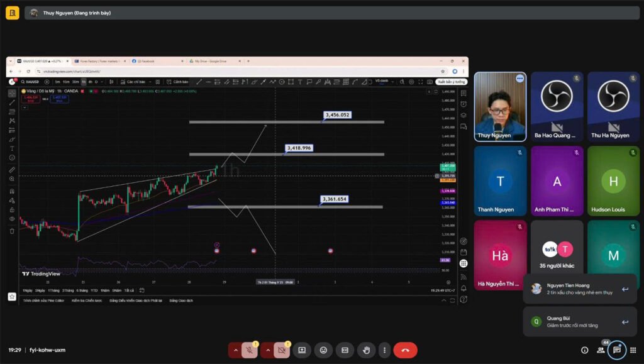644x364 pixels.
Task: Toggle the muted microphone button
Action: [250, 350]
